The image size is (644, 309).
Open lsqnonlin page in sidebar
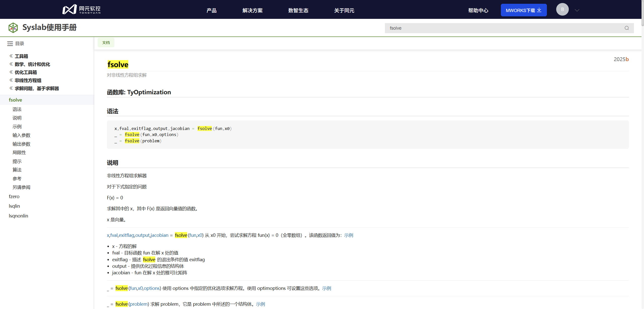(x=18, y=216)
